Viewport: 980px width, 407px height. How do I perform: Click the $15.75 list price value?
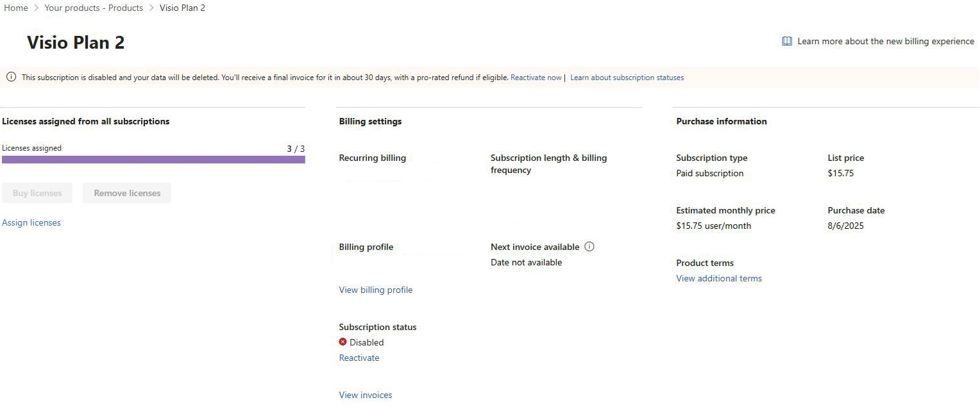pos(841,174)
